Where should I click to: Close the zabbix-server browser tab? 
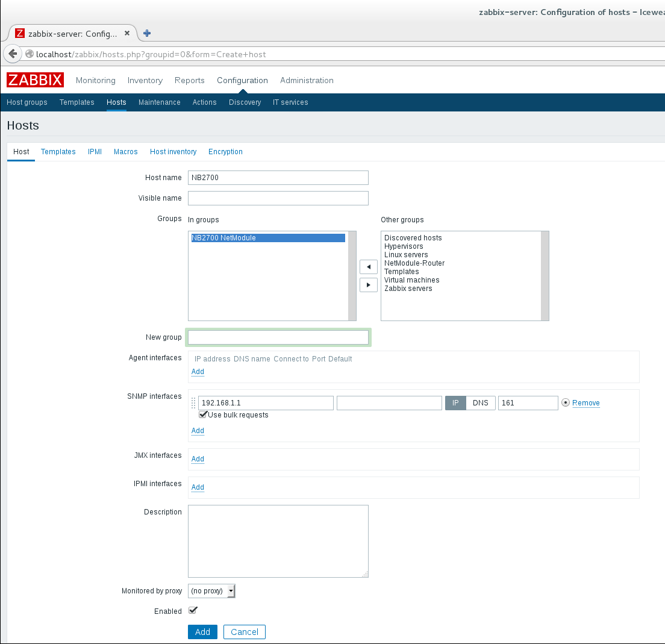click(x=127, y=33)
